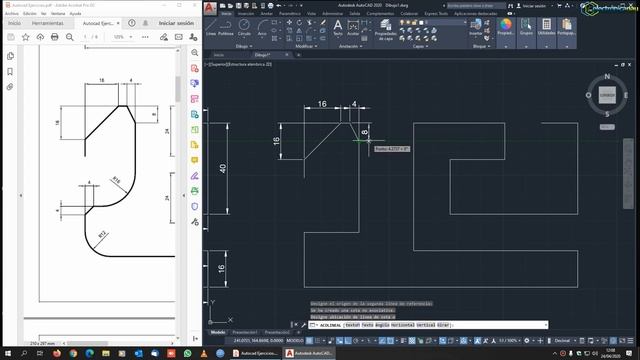Click the bookmark star icon in Acrobat toolbar
The height and width of the screenshot is (360, 640).
[x=25, y=37]
